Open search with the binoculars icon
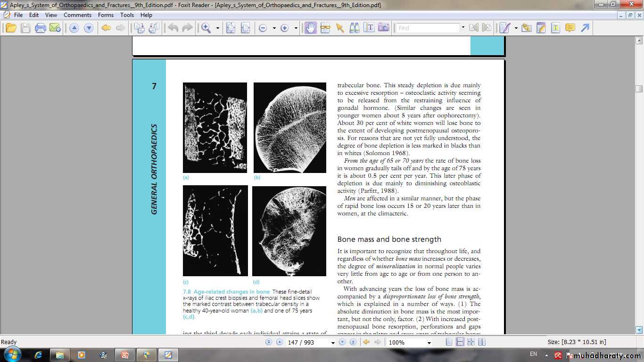644x362 pixels. (x=355, y=28)
